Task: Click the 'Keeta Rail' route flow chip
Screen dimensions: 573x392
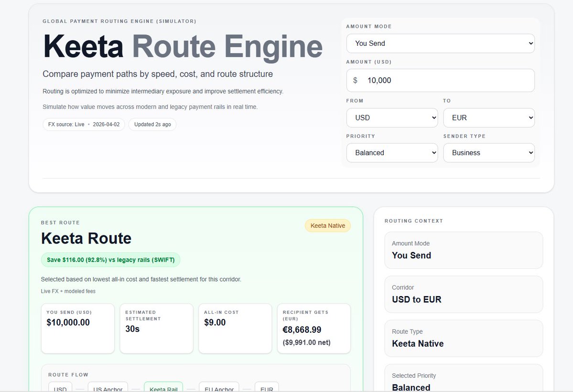Action: coord(163,387)
